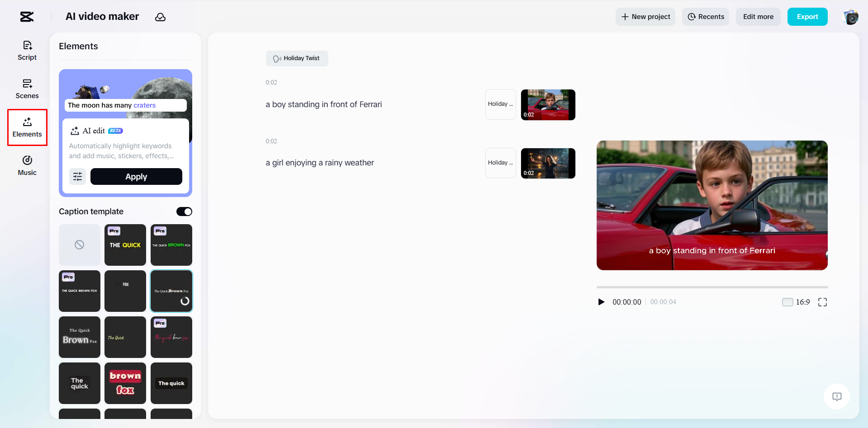Toggle the Caption template switch
868x428 pixels.
tap(184, 211)
